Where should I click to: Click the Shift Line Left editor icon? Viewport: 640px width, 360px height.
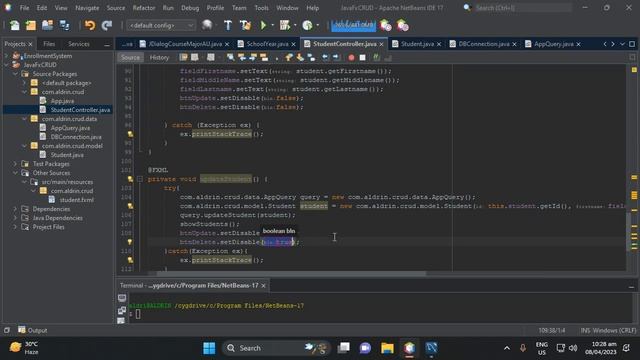click(x=325, y=58)
